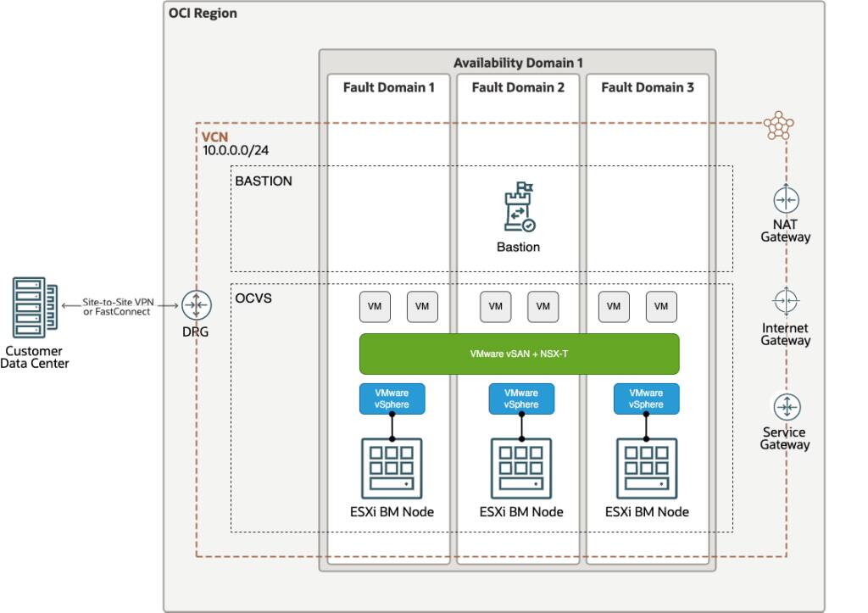Select the Fault Domain 2 header

point(518,87)
